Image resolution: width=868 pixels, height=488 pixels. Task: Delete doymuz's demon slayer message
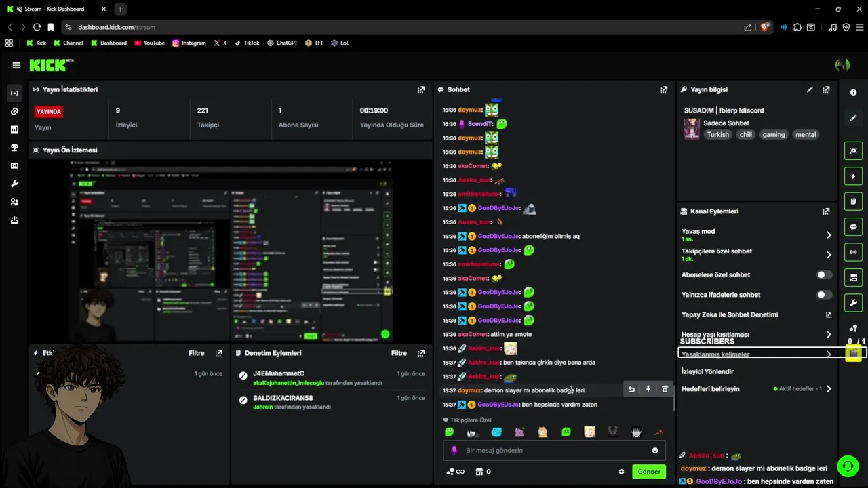point(665,389)
